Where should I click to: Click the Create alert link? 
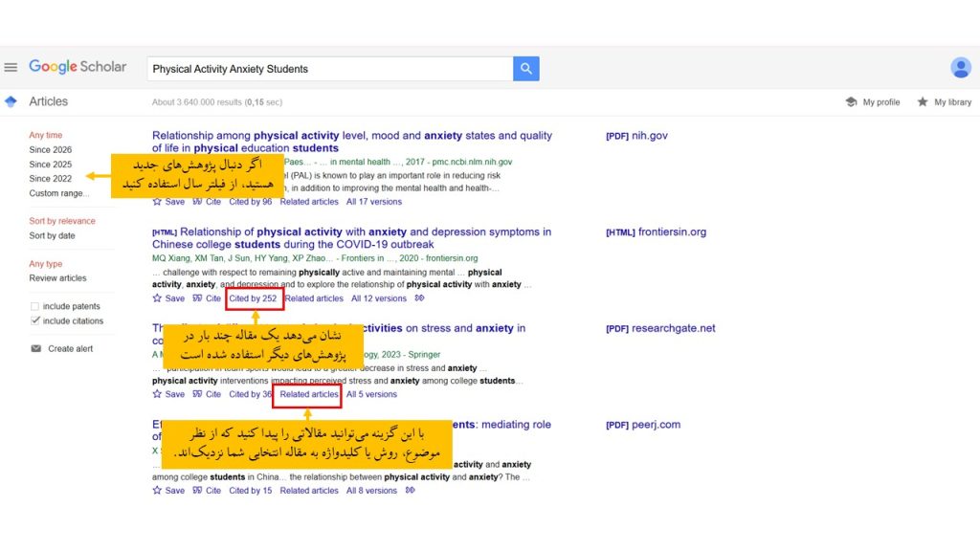[70, 348]
